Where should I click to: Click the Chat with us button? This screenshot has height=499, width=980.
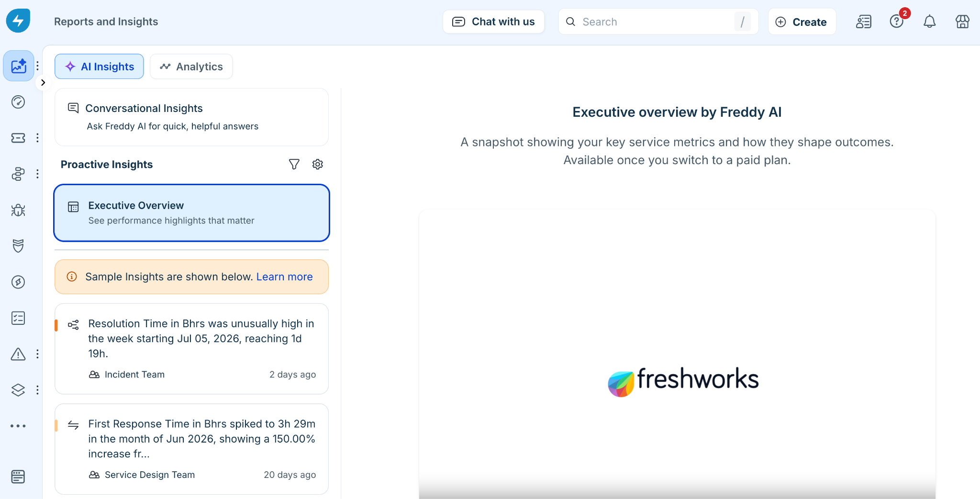click(493, 22)
